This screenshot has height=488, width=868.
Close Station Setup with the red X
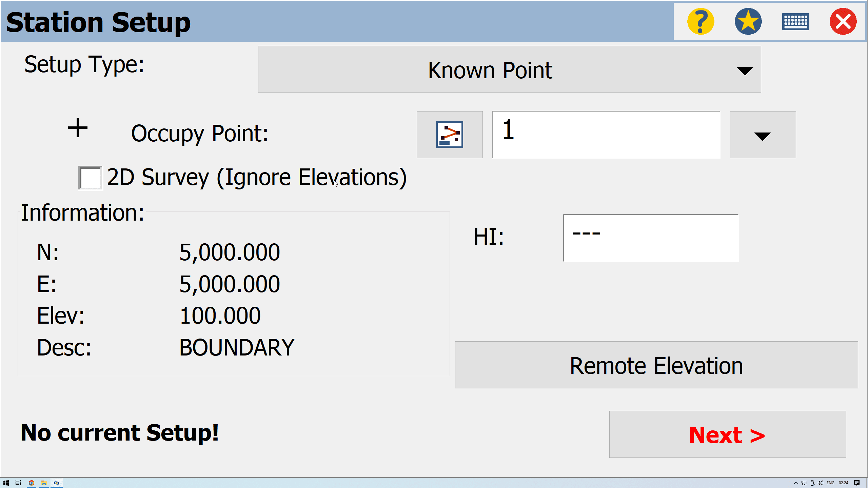(x=843, y=22)
